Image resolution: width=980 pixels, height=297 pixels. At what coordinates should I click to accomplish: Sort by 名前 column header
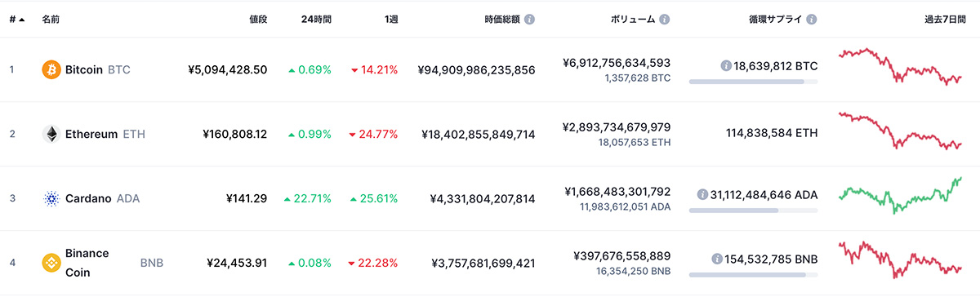[x=51, y=19]
